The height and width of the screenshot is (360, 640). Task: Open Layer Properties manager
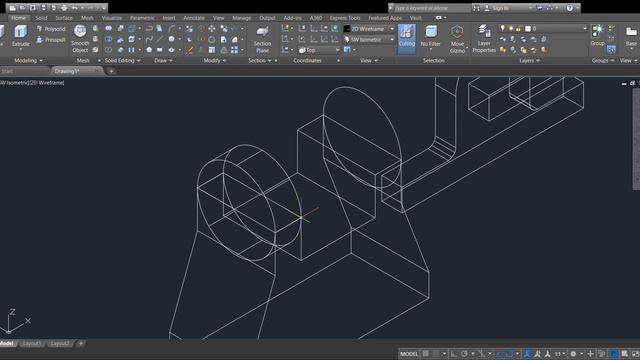(484, 39)
